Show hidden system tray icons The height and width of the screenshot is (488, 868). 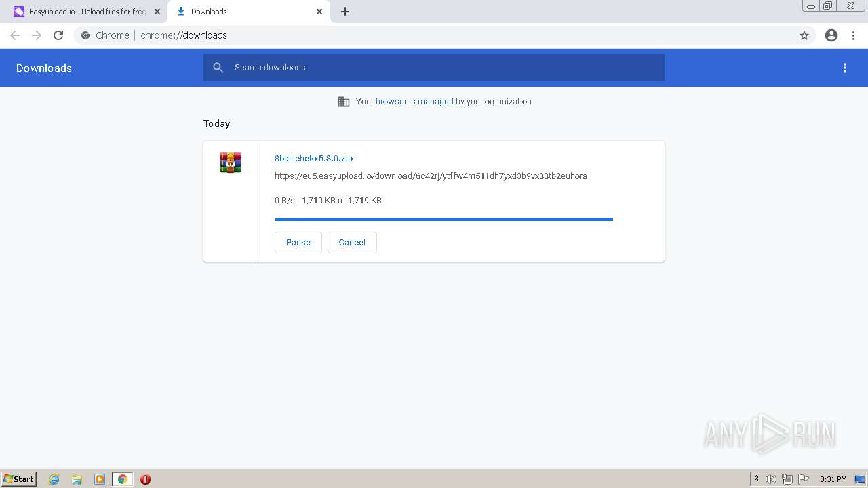click(x=756, y=479)
